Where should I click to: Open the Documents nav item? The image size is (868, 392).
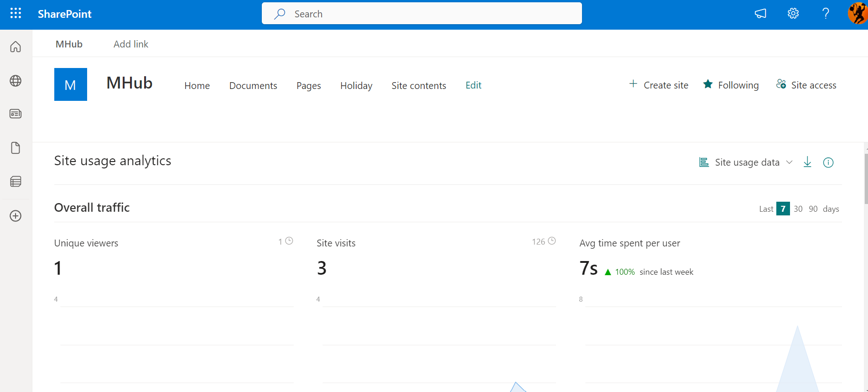253,85
